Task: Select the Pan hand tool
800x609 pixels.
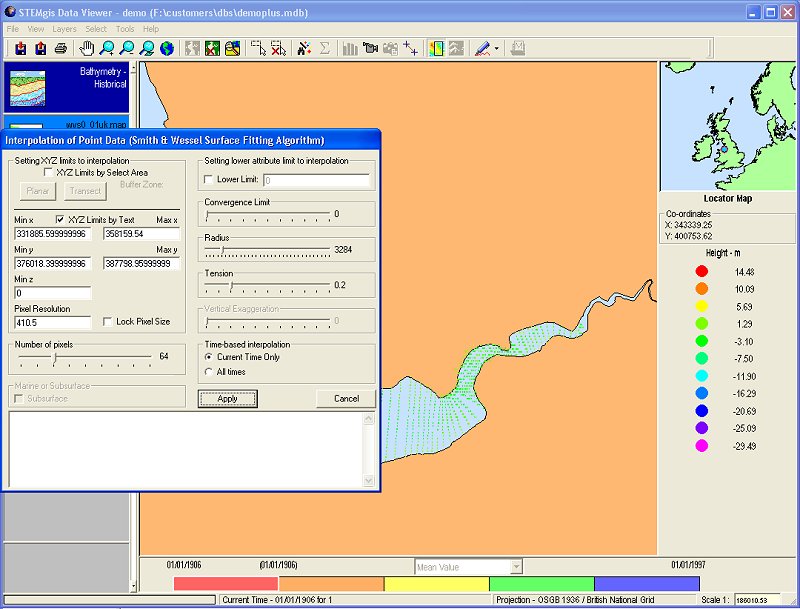Action: (x=87, y=48)
